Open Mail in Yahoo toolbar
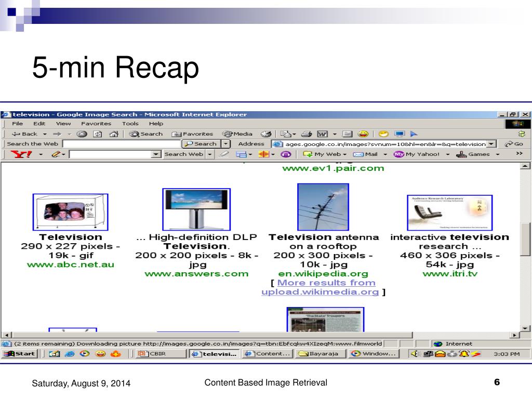Image resolution: width=532 pixels, height=399 pixels. click(x=365, y=154)
